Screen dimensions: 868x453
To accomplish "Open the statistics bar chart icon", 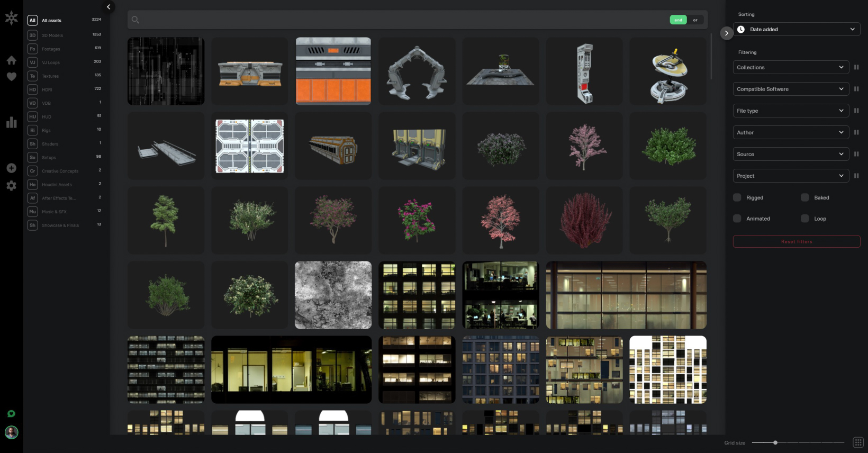I will [x=11, y=122].
